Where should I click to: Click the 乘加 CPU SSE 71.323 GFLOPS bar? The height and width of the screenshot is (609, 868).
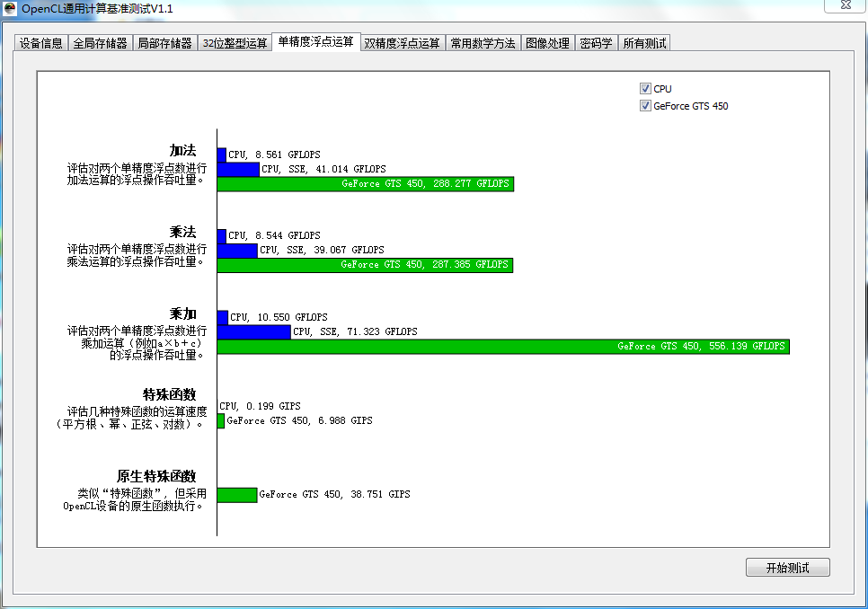pyautogui.click(x=254, y=332)
